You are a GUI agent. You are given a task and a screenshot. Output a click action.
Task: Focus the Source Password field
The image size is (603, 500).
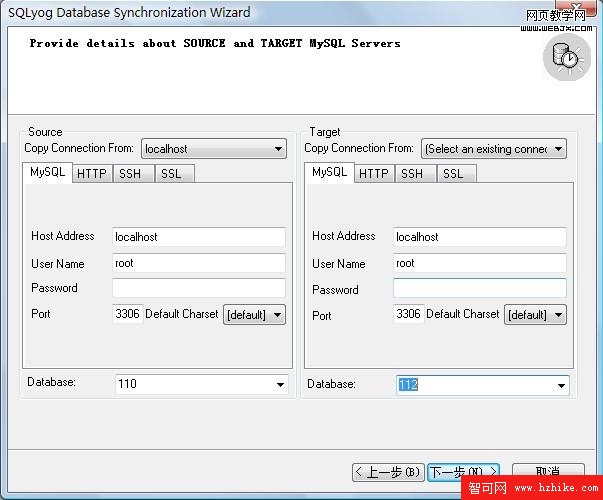pyautogui.click(x=199, y=288)
